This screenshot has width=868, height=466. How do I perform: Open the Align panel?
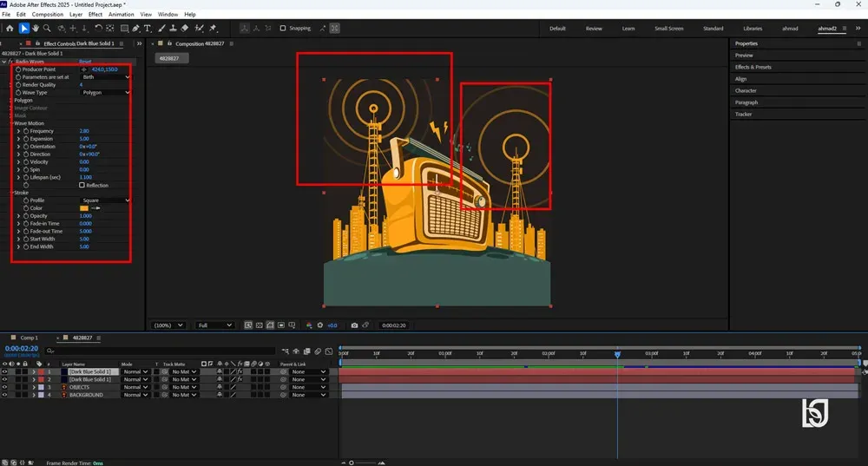click(x=740, y=79)
